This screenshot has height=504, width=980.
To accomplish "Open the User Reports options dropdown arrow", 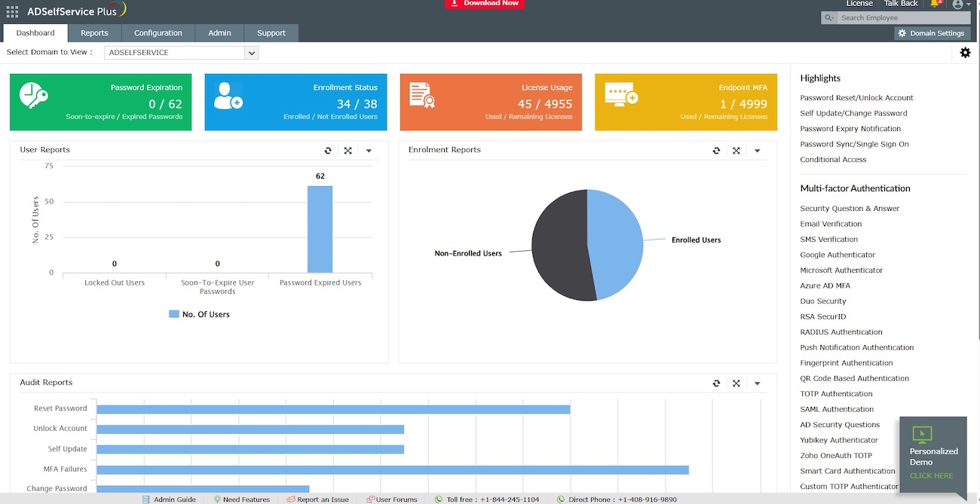I will (x=369, y=151).
